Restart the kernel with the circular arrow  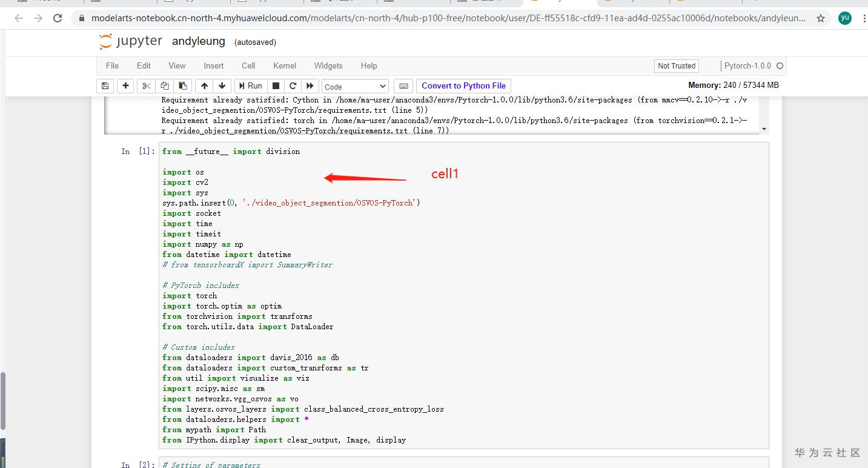[293, 86]
